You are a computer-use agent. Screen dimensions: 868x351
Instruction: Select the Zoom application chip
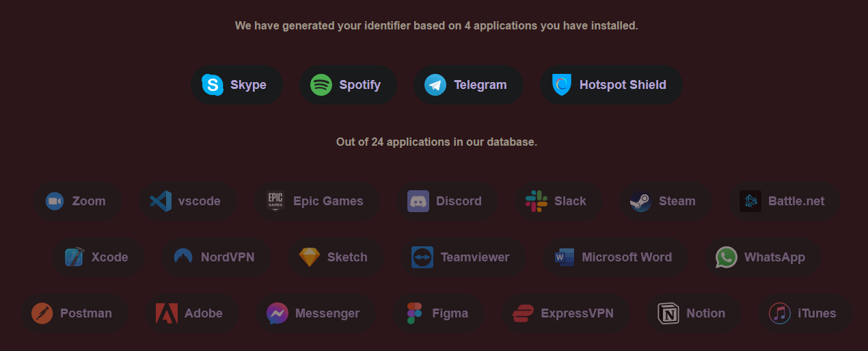[77, 201]
